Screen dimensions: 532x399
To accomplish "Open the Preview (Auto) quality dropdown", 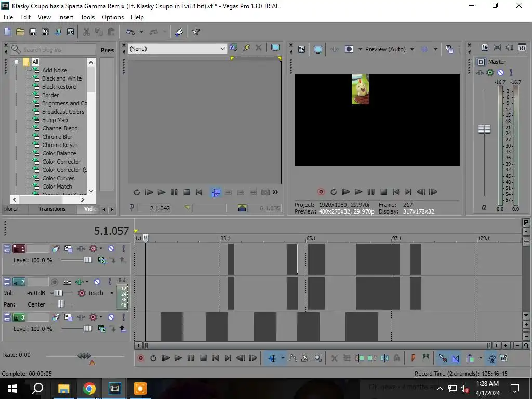I will click(412, 49).
